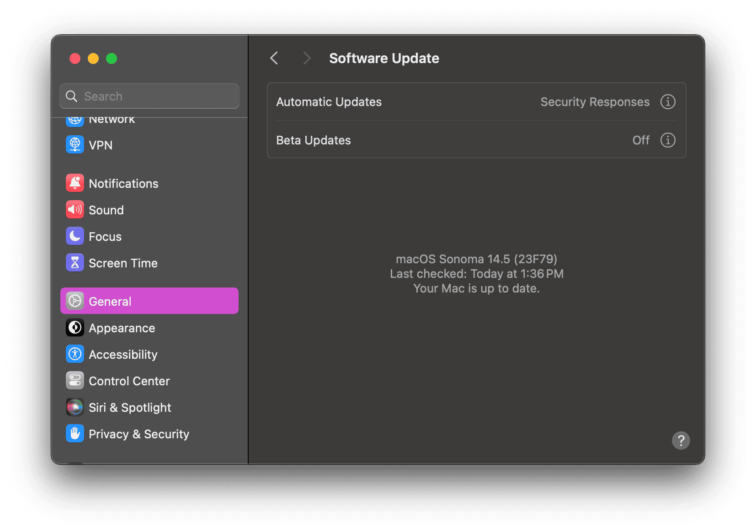Open the VPN settings icon

click(75, 145)
